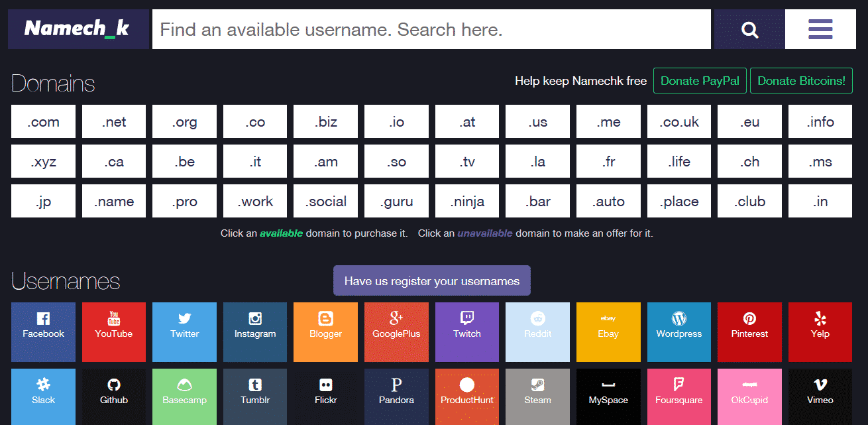
Task: Click Donate PayPal
Action: pyautogui.click(x=700, y=80)
